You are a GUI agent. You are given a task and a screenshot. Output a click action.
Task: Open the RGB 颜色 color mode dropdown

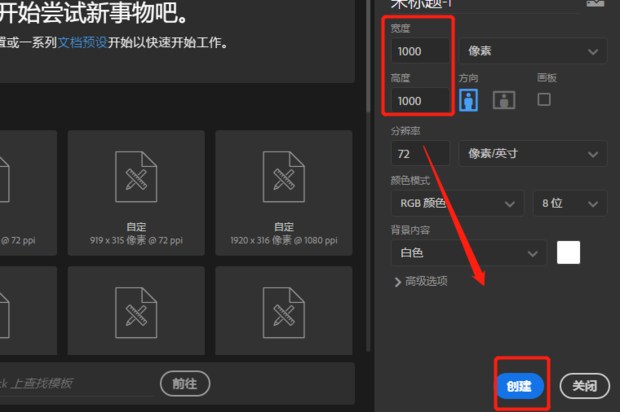click(456, 203)
